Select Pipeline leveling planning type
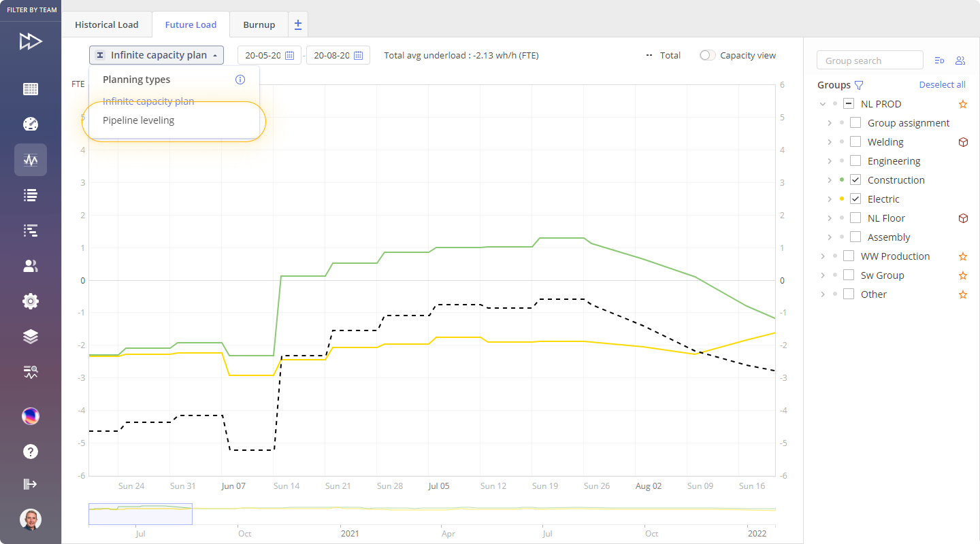Viewport: 980px width, 544px height. pos(139,120)
